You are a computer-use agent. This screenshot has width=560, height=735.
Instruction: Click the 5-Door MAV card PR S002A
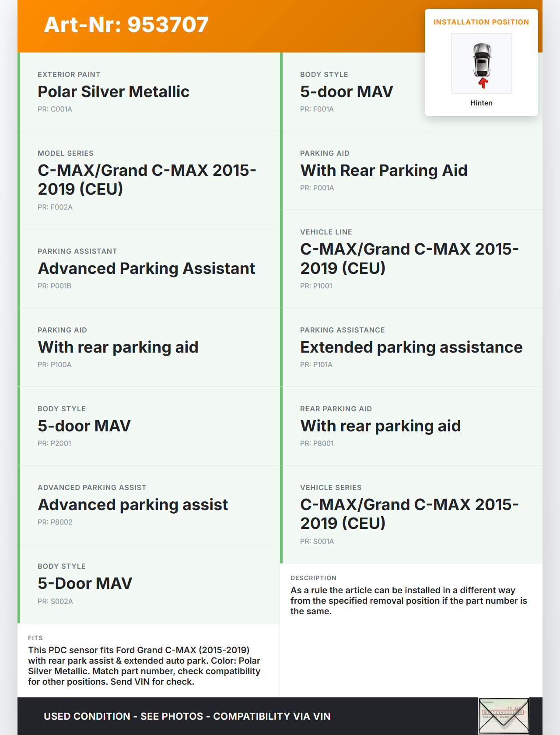click(x=149, y=583)
